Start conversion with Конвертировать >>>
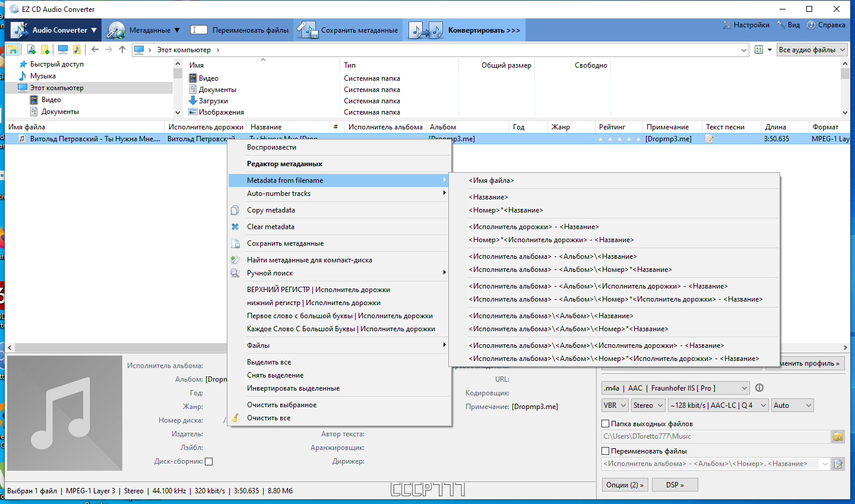Viewport: 855px width, 504px height. pyautogui.click(x=464, y=30)
